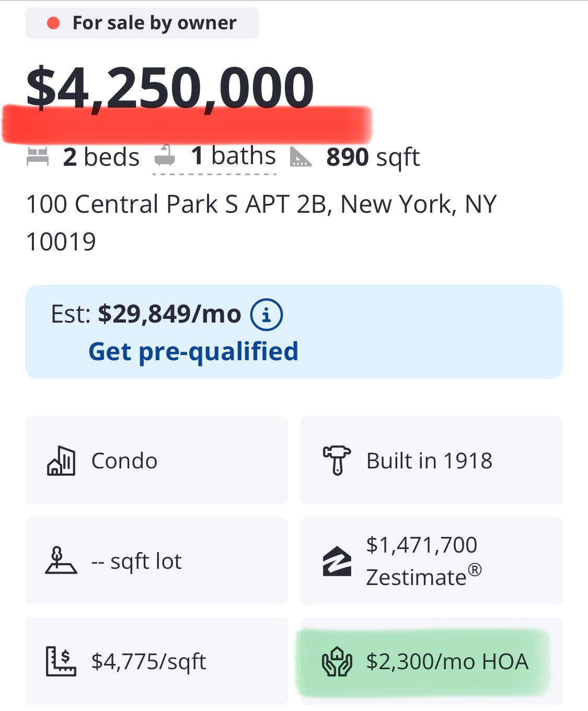Click the Zillow Zestimate logo icon

tap(337, 561)
